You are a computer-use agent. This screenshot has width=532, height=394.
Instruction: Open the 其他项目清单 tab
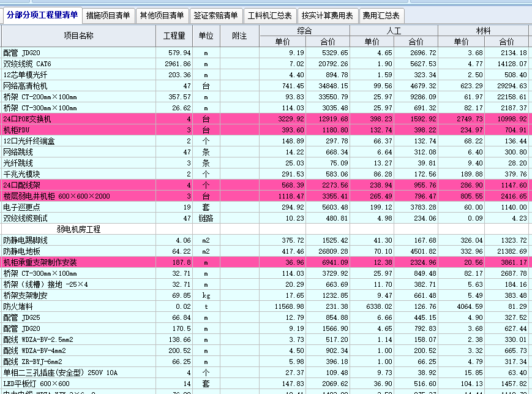point(161,15)
